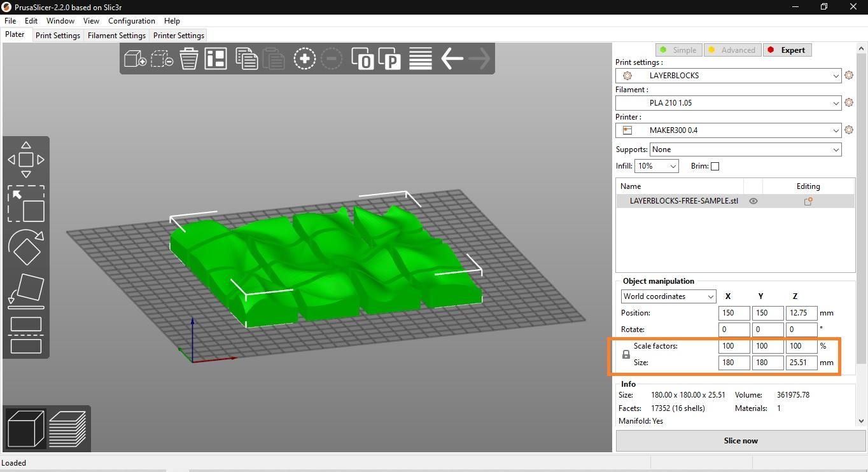Open the Window menu

60,21
